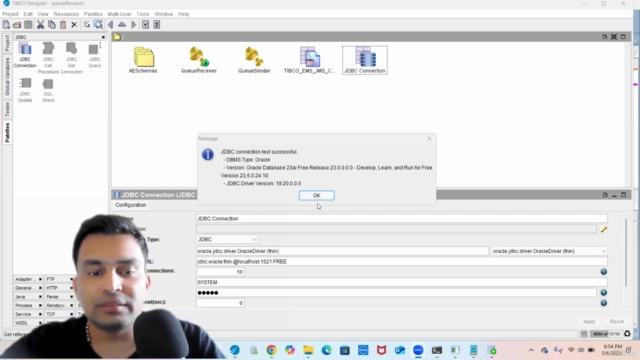Image resolution: width=640 pixels, height=360 pixels.
Task: Click the Apply button
Action: (x=589, y=322)
